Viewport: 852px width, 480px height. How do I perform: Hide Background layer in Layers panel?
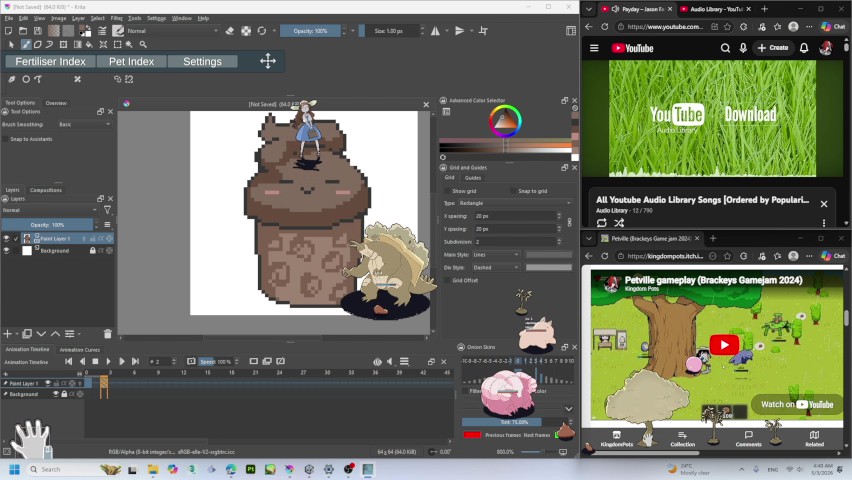point(7,251)
